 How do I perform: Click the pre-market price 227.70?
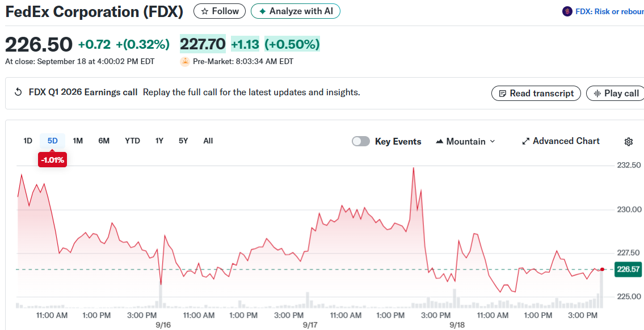click(203, 44)
